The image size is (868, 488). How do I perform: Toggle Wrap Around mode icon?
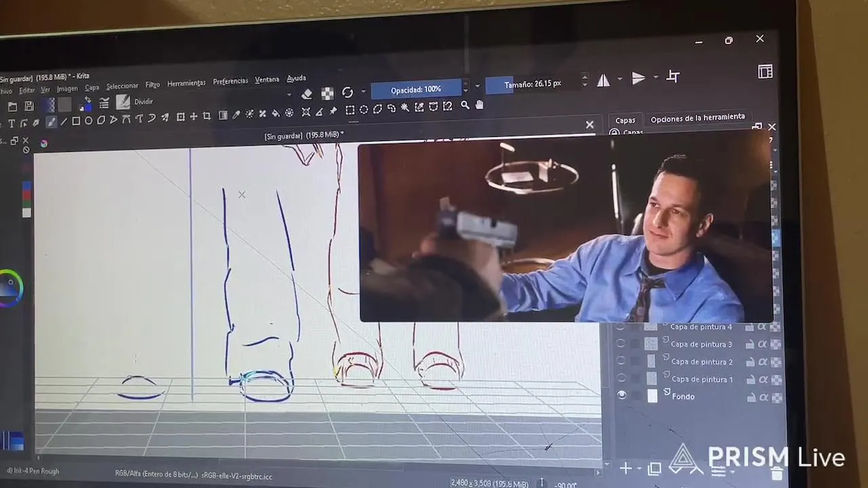673,77
